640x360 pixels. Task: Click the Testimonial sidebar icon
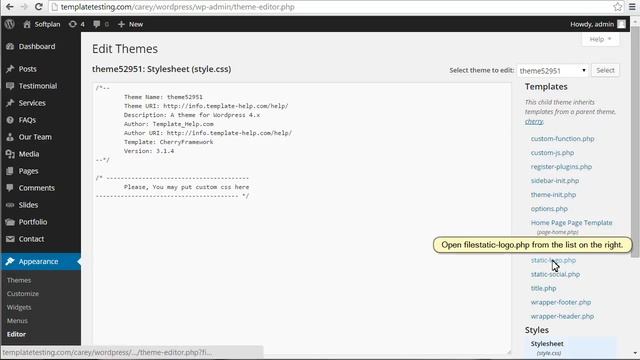tap(10, 86)
